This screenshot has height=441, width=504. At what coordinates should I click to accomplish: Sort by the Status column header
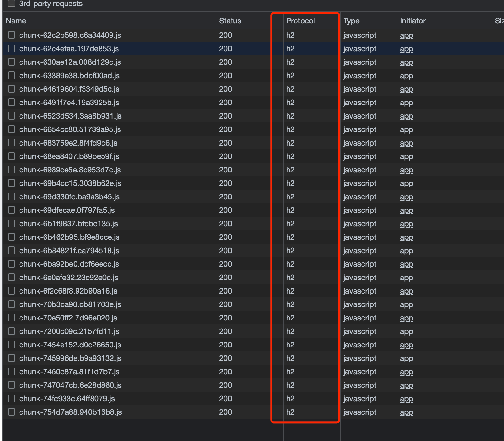[230, 21]
